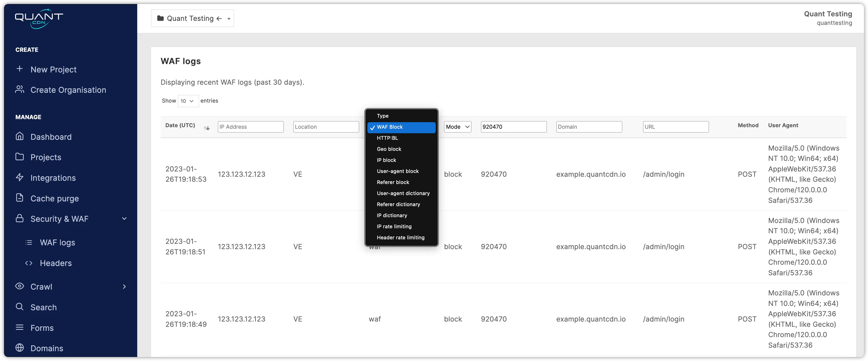Check the HTTP:BL filter type
This screenshot has height=361, width=868.
click(387, 138)
